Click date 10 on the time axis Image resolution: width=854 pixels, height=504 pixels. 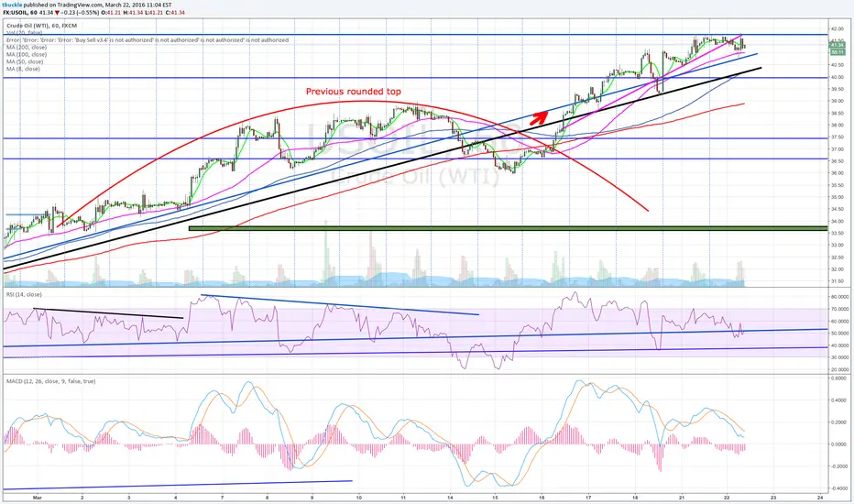[358, 497]
